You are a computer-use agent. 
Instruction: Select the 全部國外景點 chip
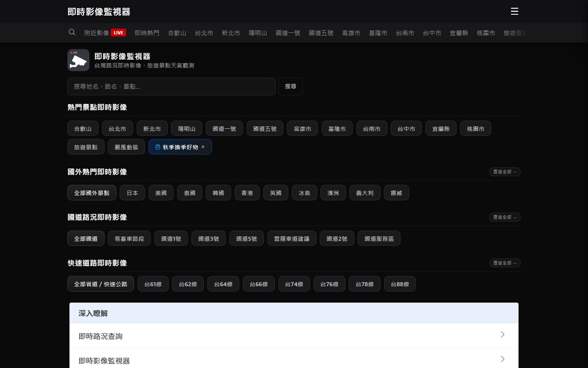(x=92, y=193)
